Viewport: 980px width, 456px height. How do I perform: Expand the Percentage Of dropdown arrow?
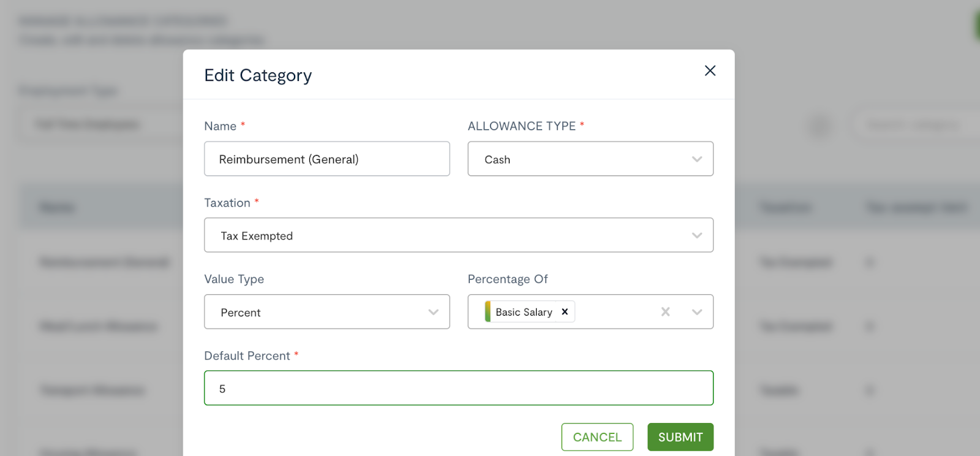pyautogui.click(x=697, y=312)
